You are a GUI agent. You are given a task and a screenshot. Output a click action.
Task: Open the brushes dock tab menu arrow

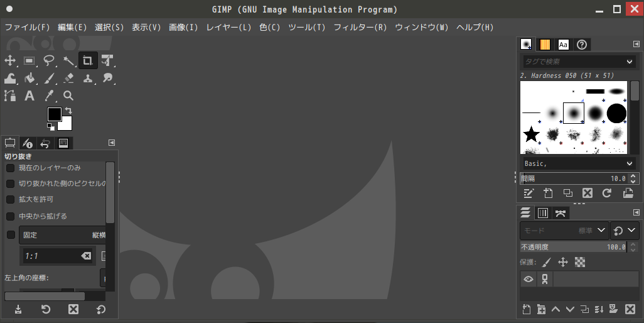click(x=636, y=44)
